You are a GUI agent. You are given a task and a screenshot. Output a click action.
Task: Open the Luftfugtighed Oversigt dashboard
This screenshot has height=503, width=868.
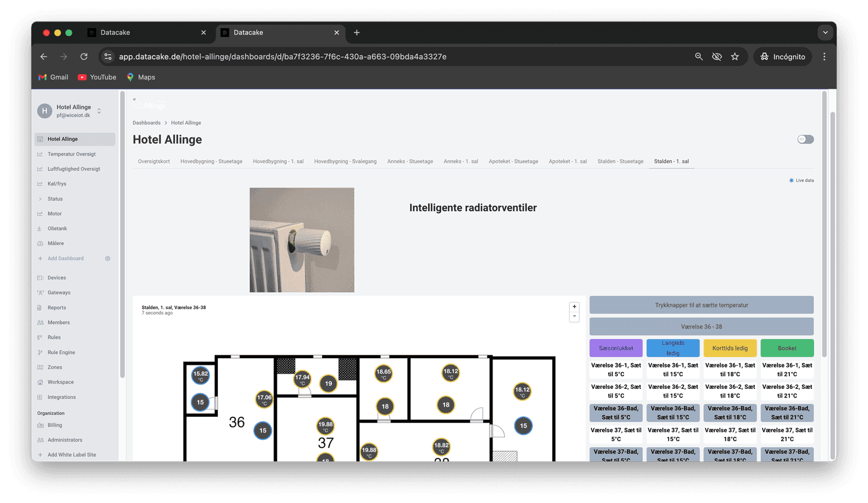click(74, 169)
